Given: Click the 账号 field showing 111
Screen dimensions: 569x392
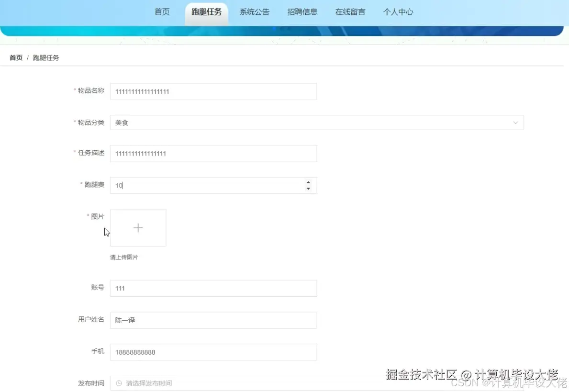Looking at the screenshot, I should coord(213,288).
